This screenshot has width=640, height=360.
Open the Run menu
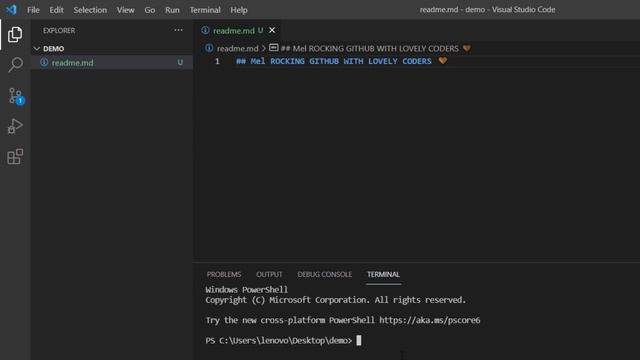pyautogui.click(x=172, y=10)
